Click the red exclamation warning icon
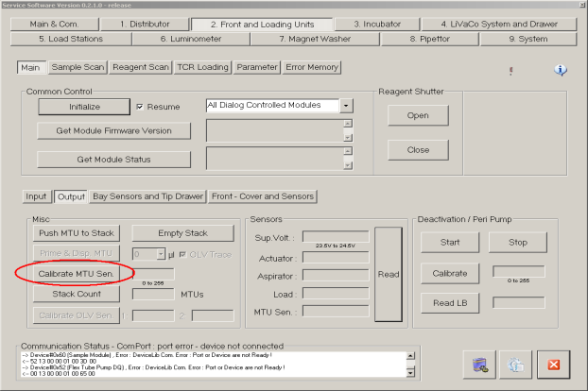 [511, 71]
